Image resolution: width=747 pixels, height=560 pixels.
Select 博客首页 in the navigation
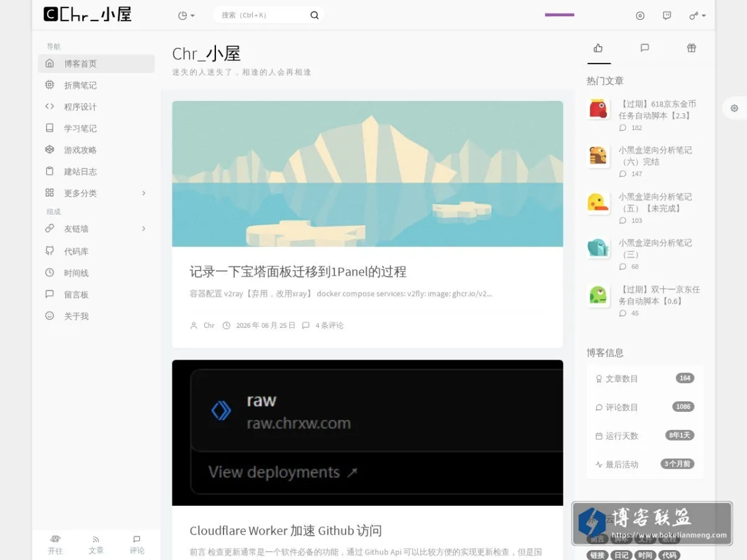(x=96, y=63)
